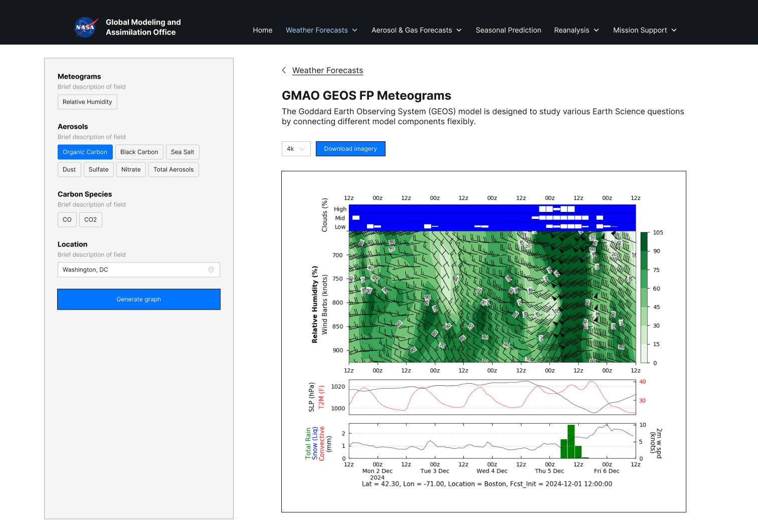This screenshot has width=758, height=532.
Task: Click the Download imagery button
Action: pyautogui.click(x=350, y=149)
